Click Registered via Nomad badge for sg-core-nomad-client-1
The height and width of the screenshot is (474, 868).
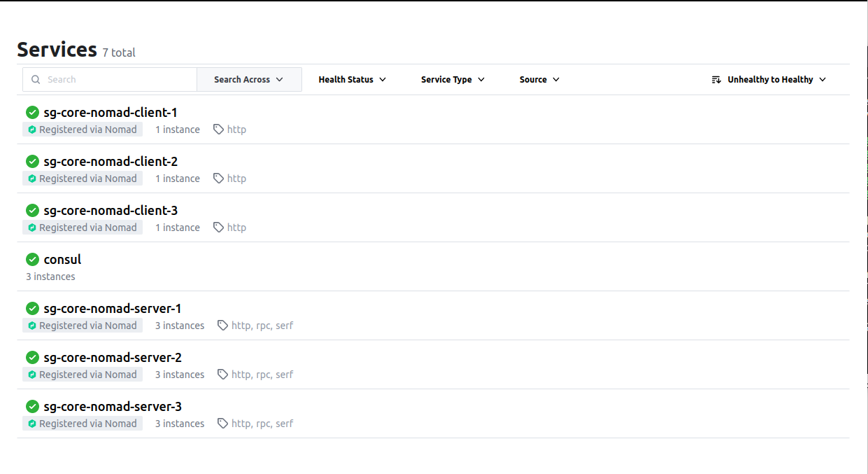83,130
